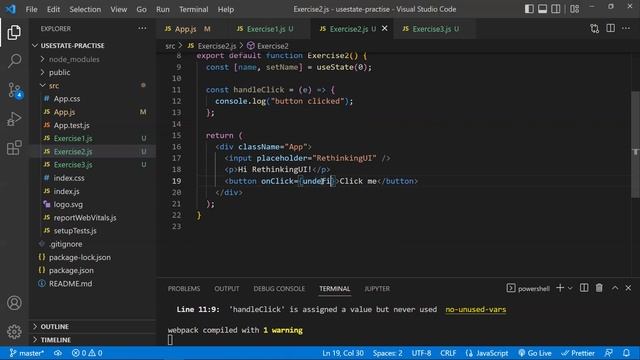The width and height of the screenshot is (640, 360).
Task: Go to line via Ln 19, Col 30
Action: click(343, 353)
